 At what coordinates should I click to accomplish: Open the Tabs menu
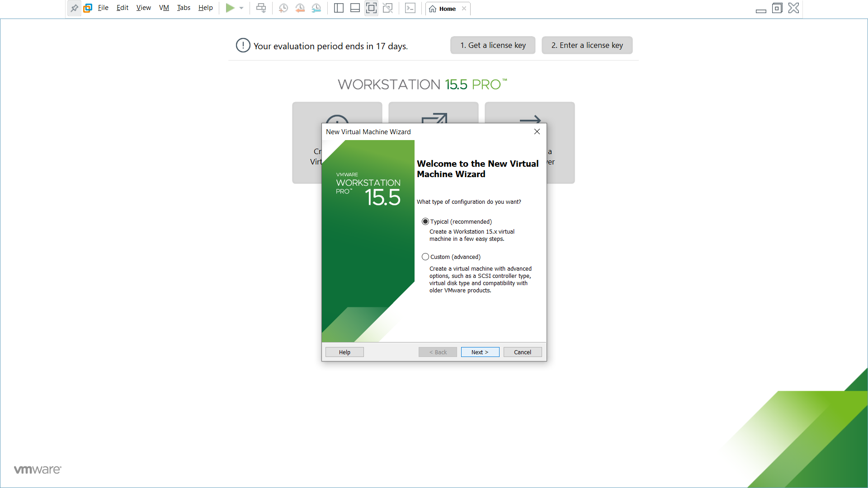point(184,8)
